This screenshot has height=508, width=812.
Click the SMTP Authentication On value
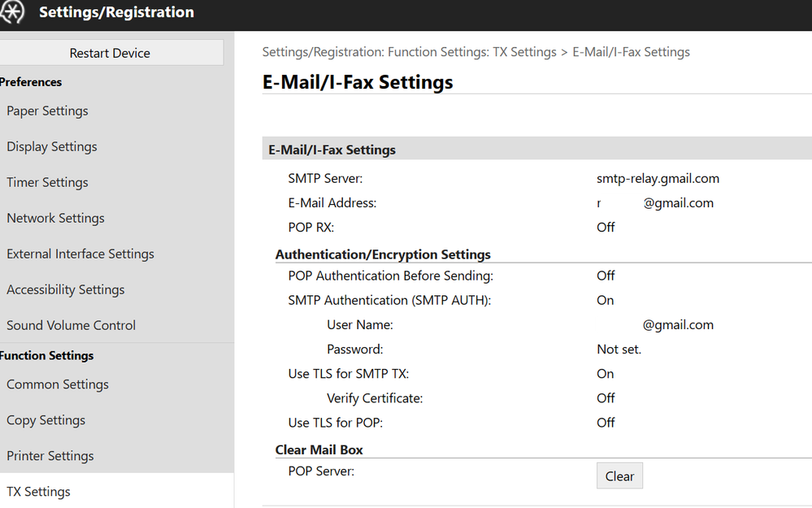point(606,301)
